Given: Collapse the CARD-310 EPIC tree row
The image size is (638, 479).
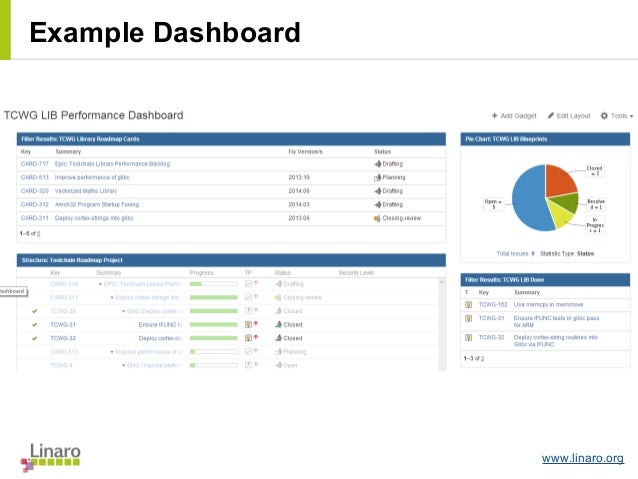Looking at the screenshot, I should (x=101, y=284).
